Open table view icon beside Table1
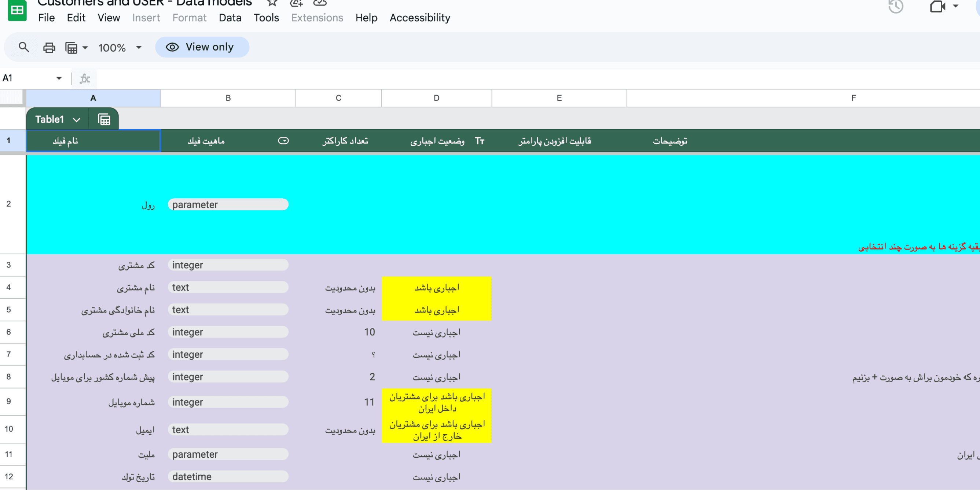980x490 pixels. point(104,119)
